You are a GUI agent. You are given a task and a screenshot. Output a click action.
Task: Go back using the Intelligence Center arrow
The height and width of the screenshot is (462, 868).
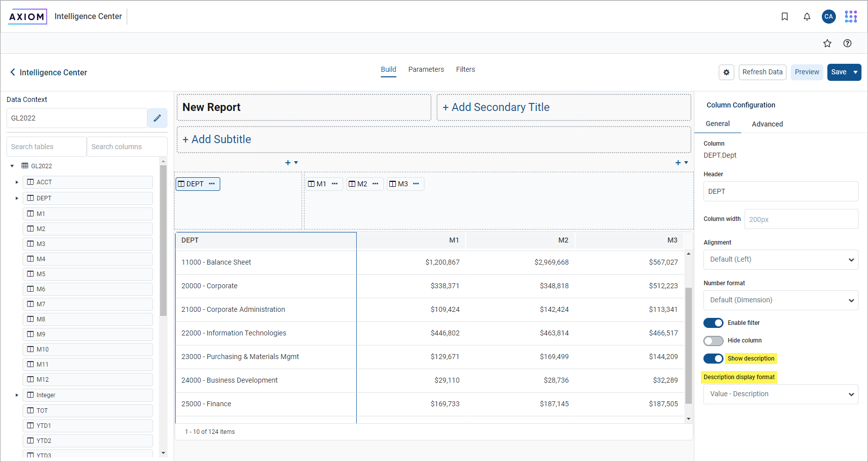click(x=13, y=72)
